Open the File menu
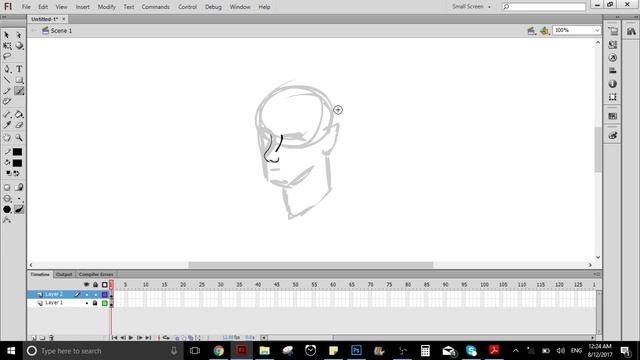This screenshot has height=360, width=640. [26, 7]
